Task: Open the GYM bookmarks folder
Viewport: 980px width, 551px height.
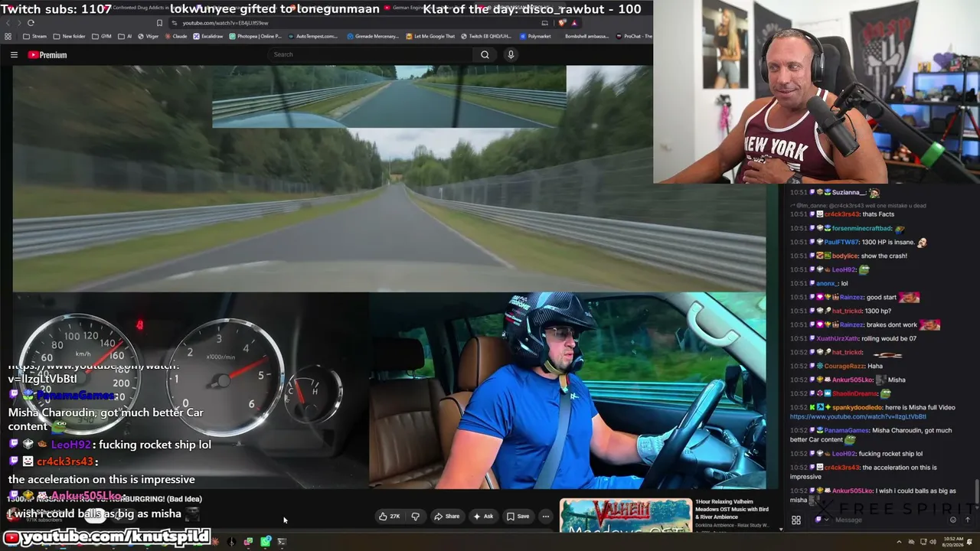Action: click(x=101, y=36)
